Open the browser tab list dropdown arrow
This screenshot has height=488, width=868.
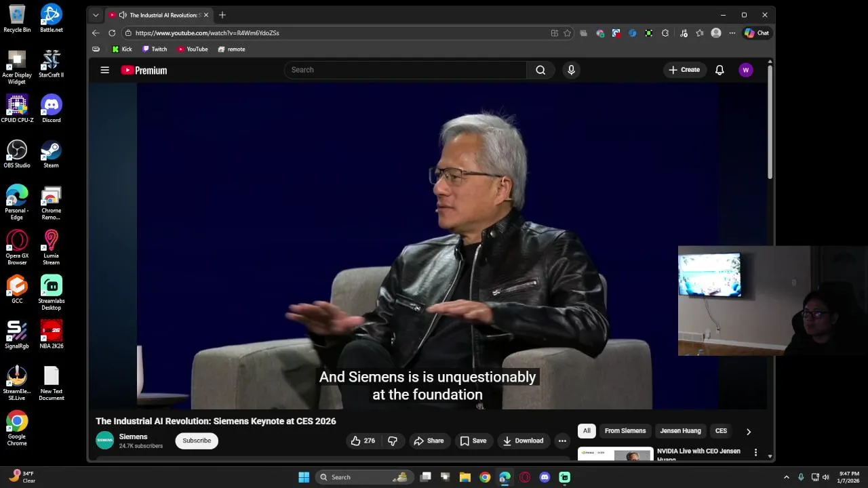pyautogui.click(x=96, y=15)
